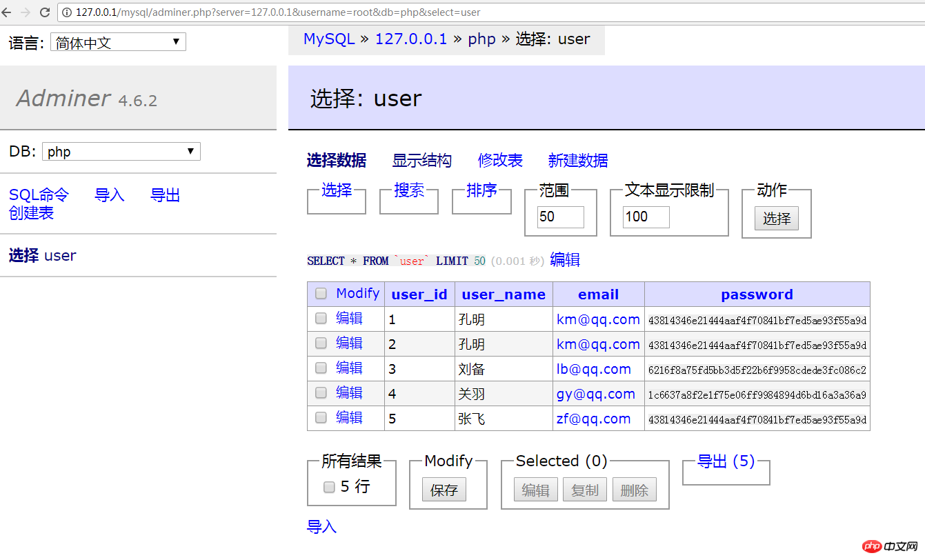The height and width of the screenshot is (560, 925).
Task: Click 编辑 for 刘备 row
Action: (349, 368)
